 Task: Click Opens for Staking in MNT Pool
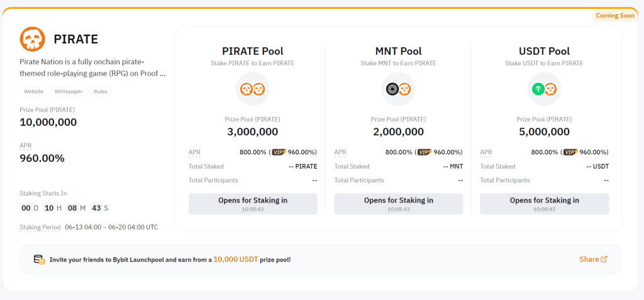coord(398,204)
